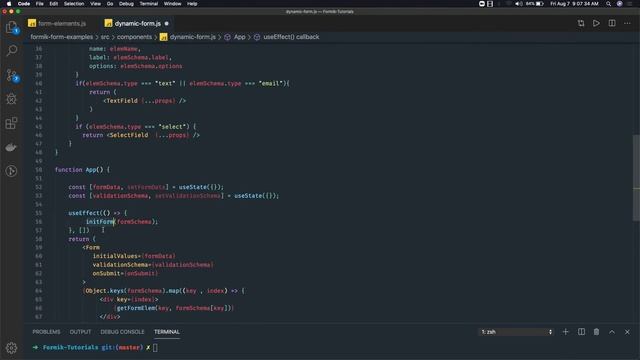Click '<SelectField' on line 46
This screenshot has height=360, width=640.
click(x=127, y=135)
